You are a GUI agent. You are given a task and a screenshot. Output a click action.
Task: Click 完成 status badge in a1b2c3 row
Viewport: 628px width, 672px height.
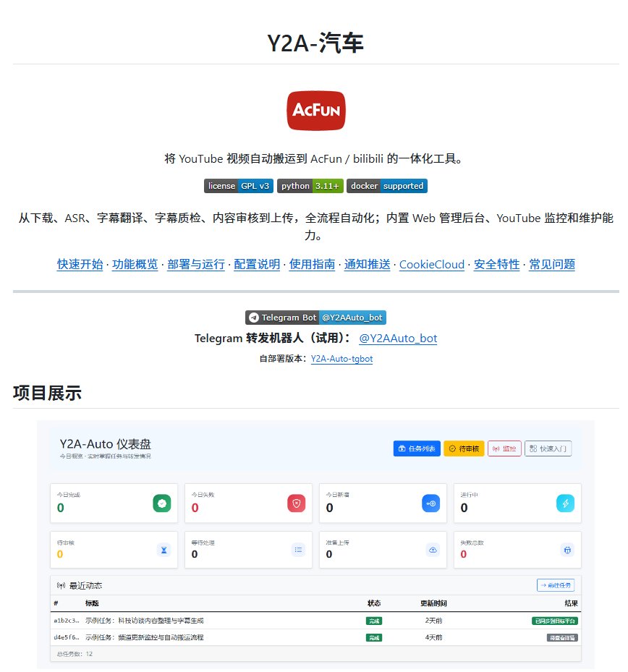click(x=374, y=621)
